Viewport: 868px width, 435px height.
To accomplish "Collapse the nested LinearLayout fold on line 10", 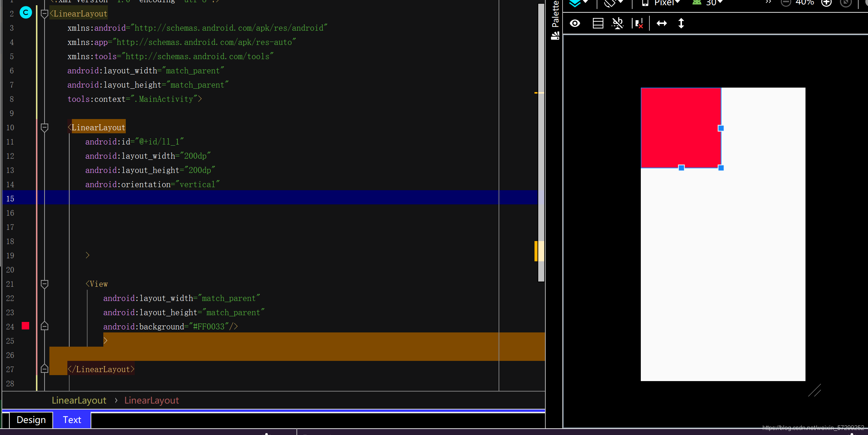I will coord(44,128).
